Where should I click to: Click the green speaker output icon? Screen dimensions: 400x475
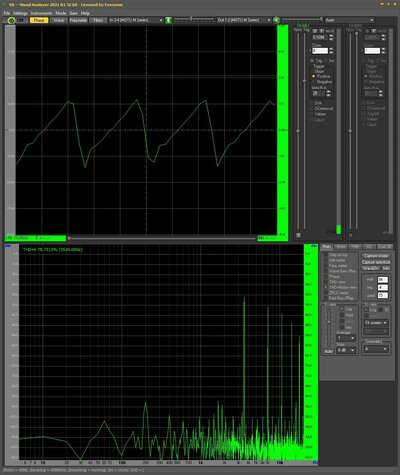click(x=276, y=20)
